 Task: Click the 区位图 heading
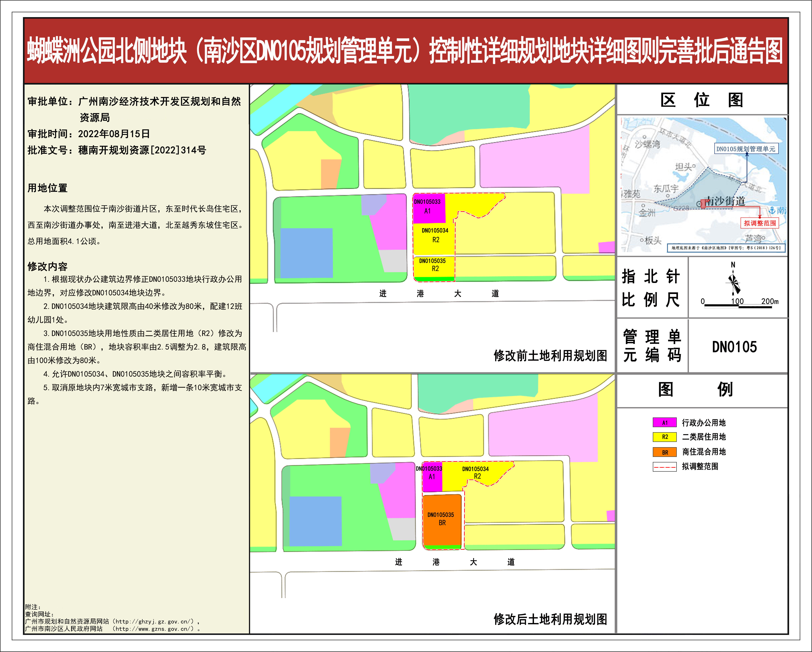pos(702,100)
